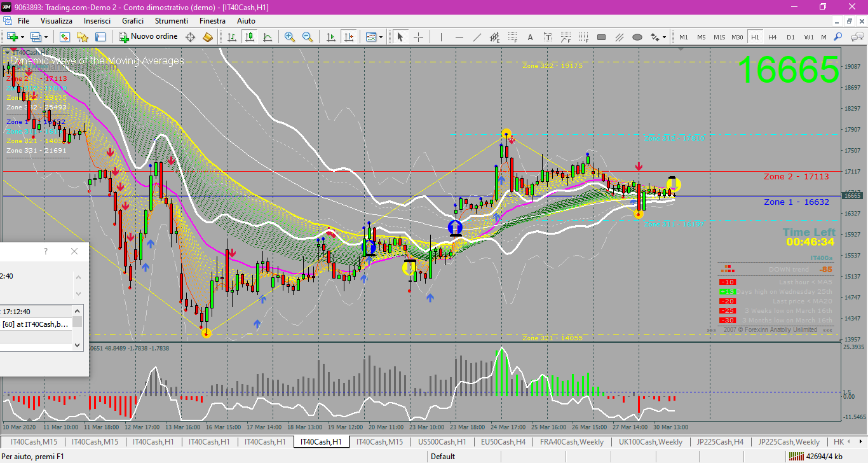Select the trendline drawing tool
Screen dimensions: 868x463
[477, 37]
